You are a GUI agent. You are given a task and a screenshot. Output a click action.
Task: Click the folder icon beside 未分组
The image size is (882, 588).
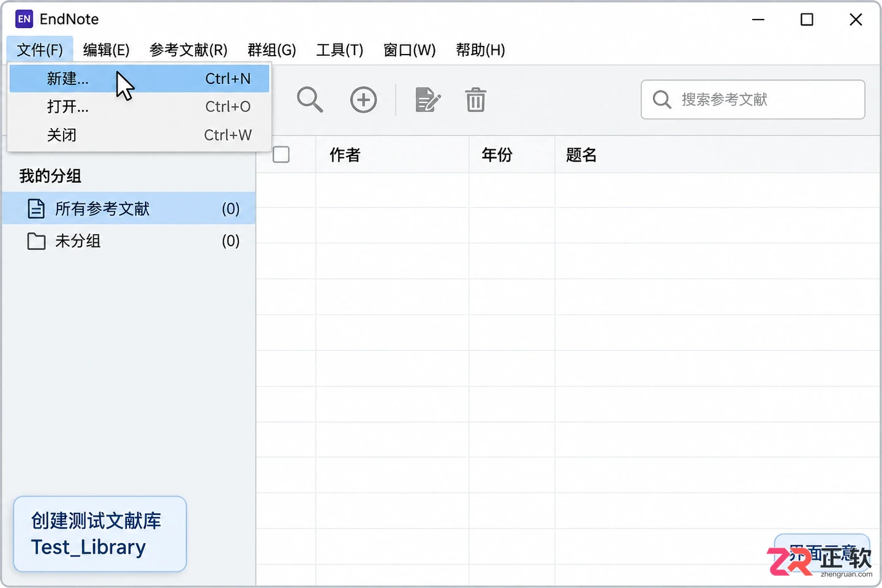(36, 241)
